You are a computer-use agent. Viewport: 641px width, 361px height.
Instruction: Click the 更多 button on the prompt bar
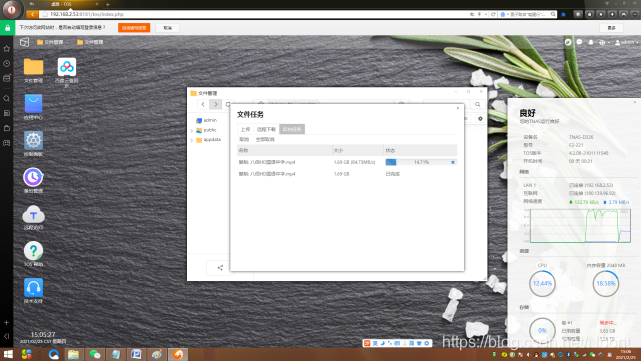coord(612,28)
